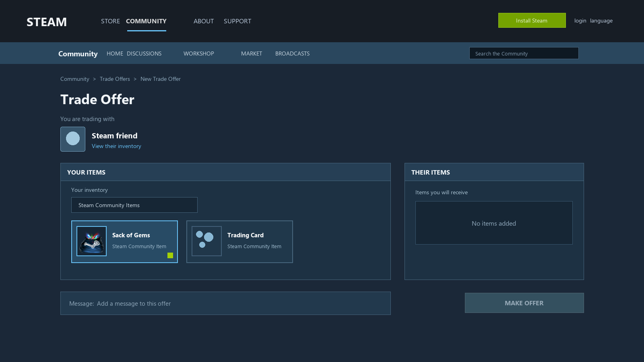This screenshot has width=644, height=362.
Task: Go to Trade Offers breadcrumb
Action: coord(115,79)
